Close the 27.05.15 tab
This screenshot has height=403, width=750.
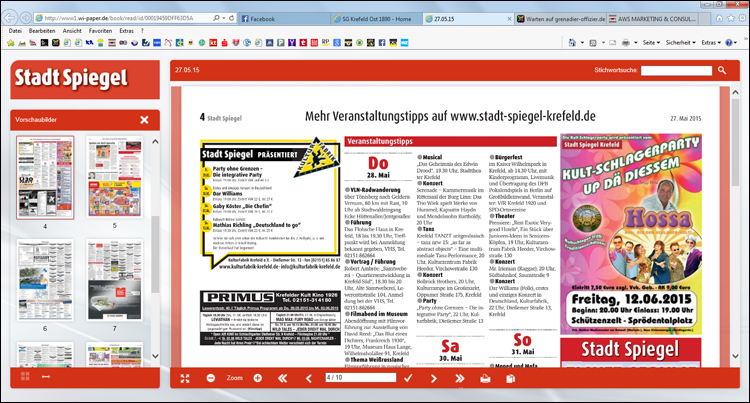tap(509, 19)
